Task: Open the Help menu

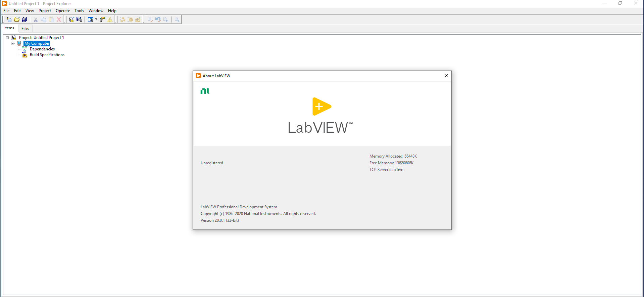Action: click(x=112, y=11)
